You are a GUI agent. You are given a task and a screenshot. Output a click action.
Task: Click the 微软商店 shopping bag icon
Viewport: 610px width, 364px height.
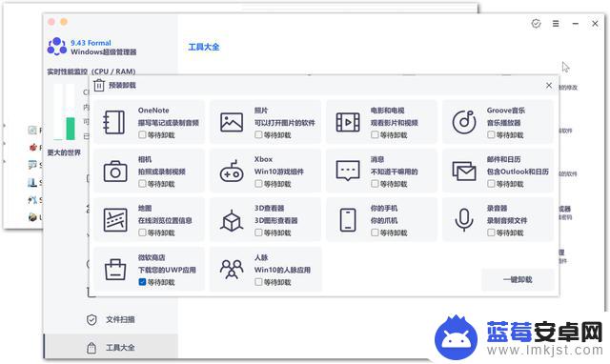pyautogui.click(x=115, y=270)
